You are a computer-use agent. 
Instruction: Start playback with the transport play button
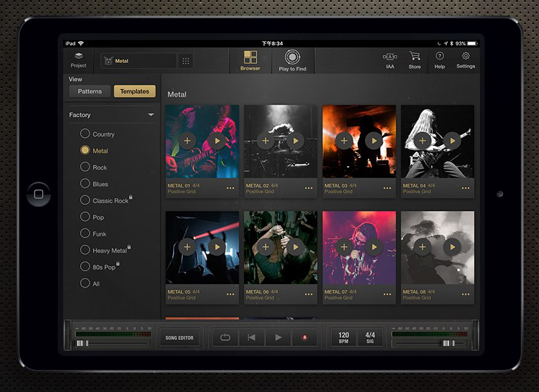(278, 338)
